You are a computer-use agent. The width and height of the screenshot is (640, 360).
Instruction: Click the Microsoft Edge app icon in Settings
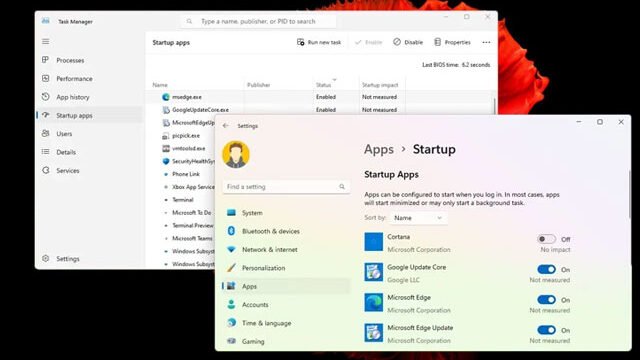pos(373,302)
